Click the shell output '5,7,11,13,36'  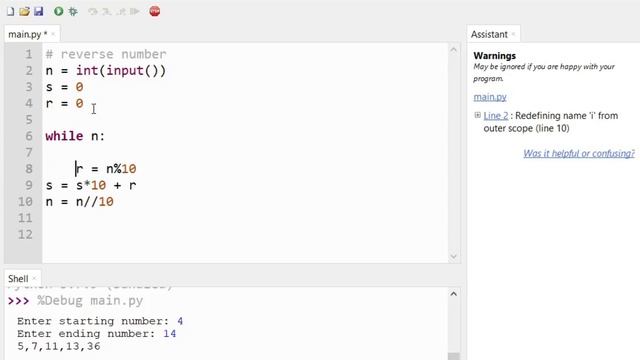tap(58, 347)
